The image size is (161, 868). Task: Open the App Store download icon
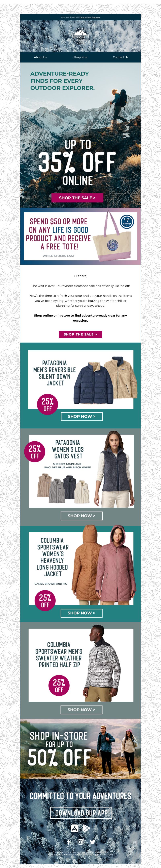click(75, 828)
